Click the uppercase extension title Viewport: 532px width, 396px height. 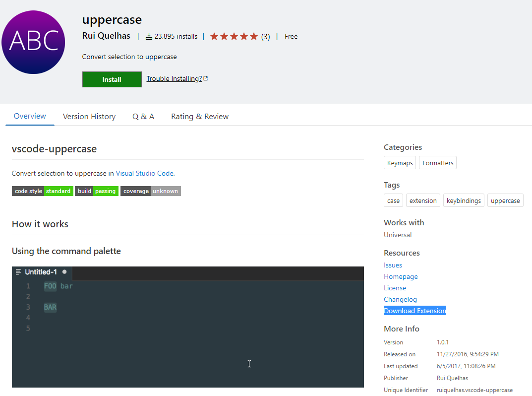coord(112,20)
